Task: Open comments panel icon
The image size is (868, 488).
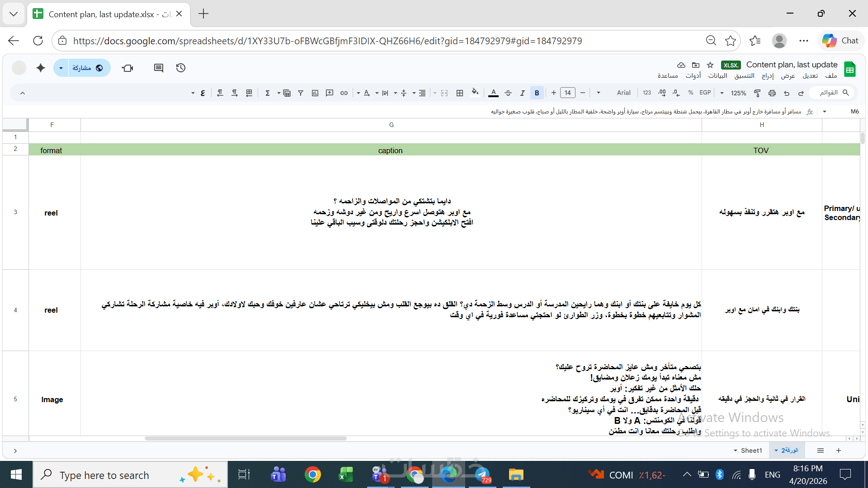Action: pyautogui.click(x=158, y=68)
